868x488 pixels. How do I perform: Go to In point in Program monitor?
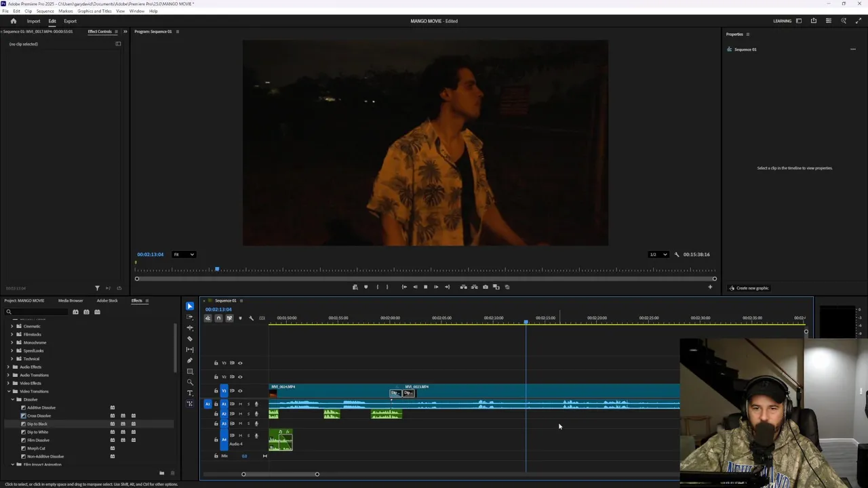click(x=404, y=287)
